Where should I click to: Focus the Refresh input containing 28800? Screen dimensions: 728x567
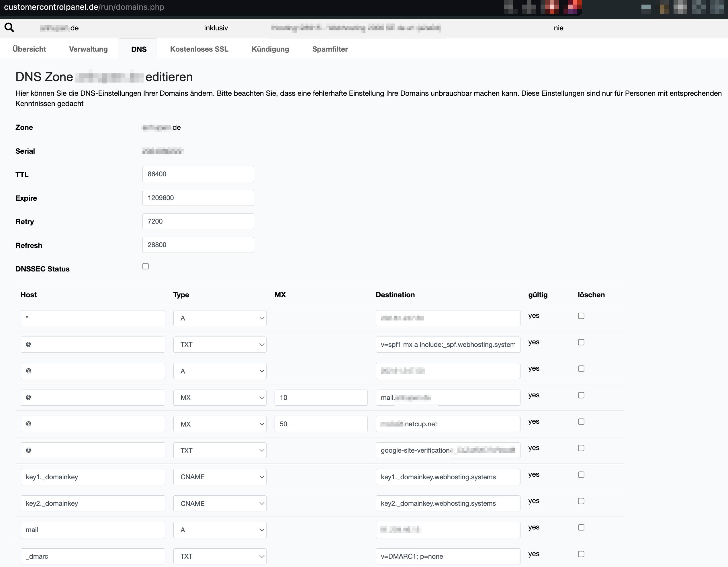pos(198,245)
